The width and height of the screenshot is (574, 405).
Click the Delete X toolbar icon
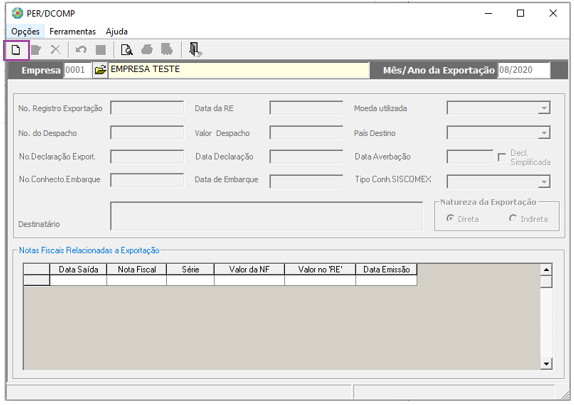tap(56, 49)
